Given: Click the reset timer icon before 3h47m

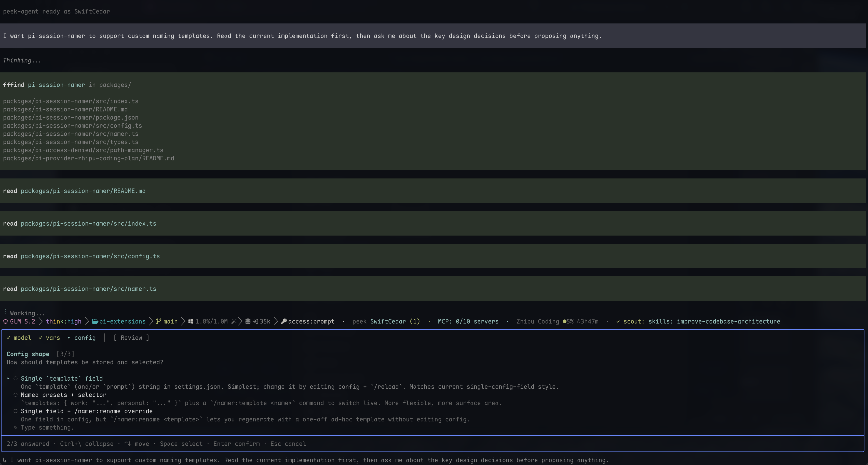Looking at the screenshot, I should 579,321.
